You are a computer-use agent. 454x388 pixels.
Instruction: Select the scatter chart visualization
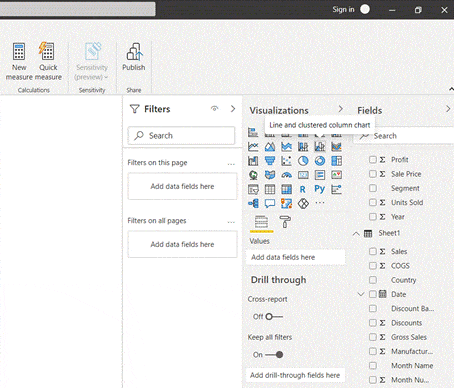[x=286, y=161]
